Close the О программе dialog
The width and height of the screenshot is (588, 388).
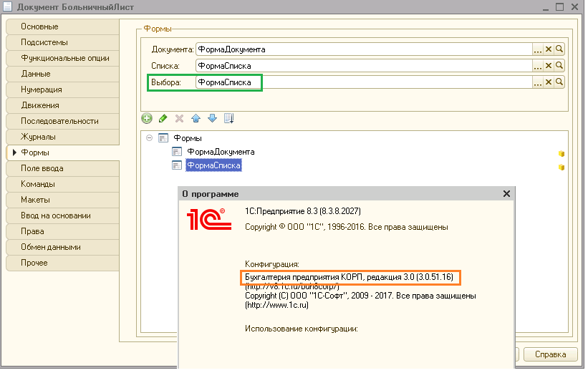(x=506, y=194)
